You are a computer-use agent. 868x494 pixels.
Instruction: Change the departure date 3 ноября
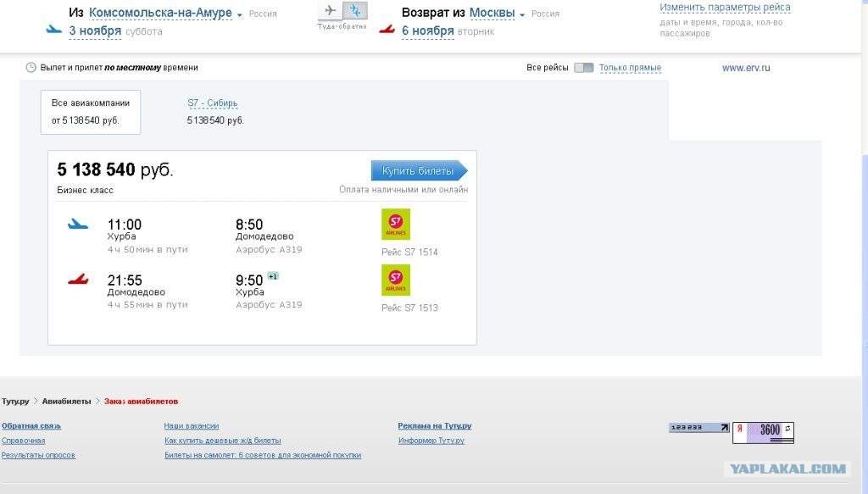point(95,31)
